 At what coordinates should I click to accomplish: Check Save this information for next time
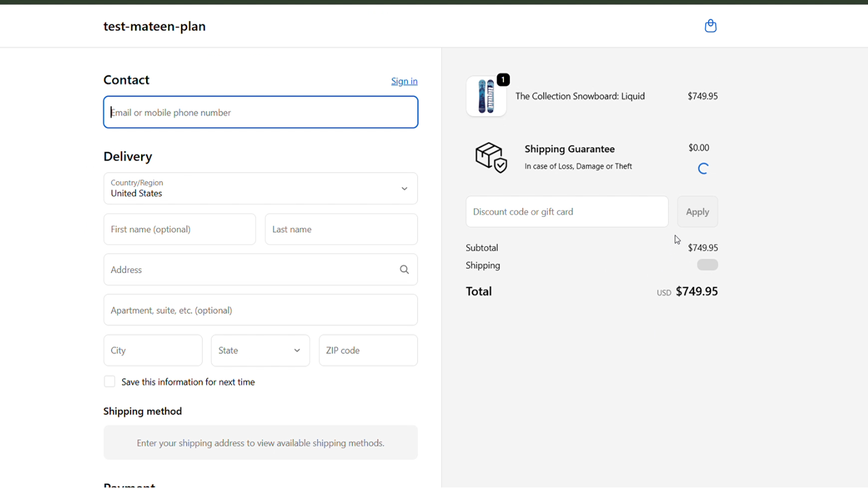coord(110,382)
